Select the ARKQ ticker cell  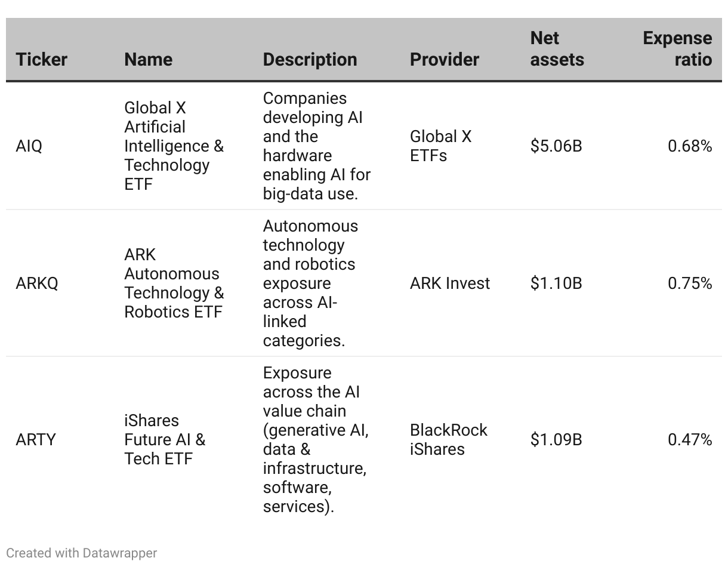(37, 283)
